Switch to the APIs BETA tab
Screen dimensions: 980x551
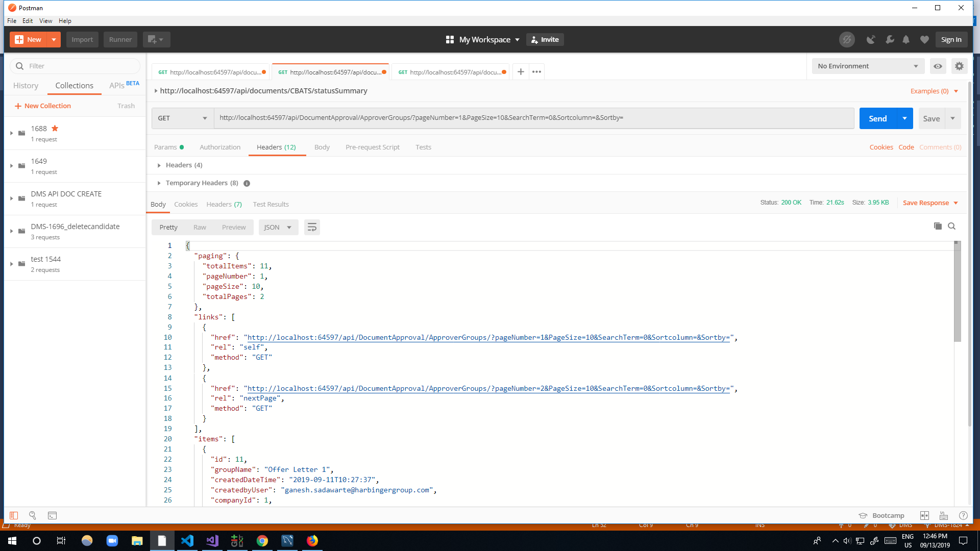(x=124, y=85)
